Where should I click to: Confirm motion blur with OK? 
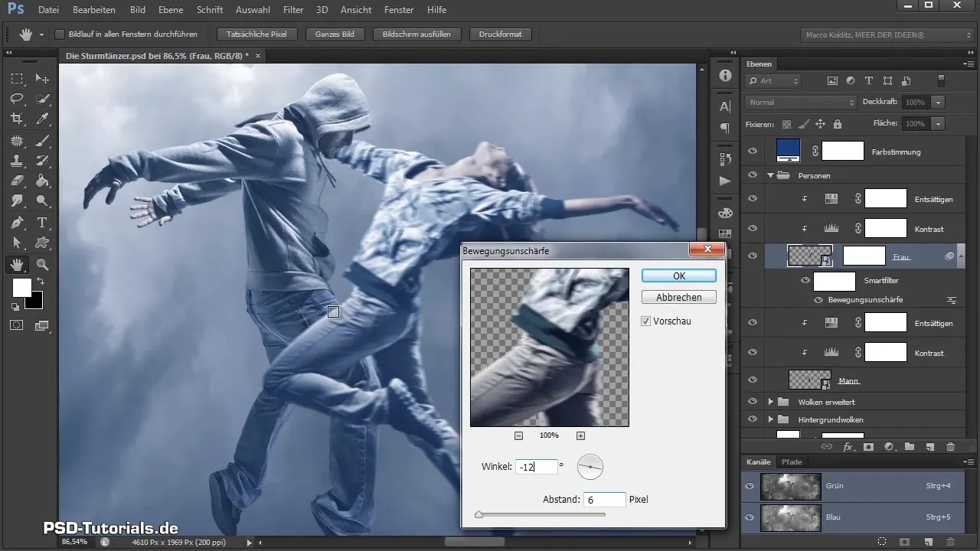click(x=679, y=275)
